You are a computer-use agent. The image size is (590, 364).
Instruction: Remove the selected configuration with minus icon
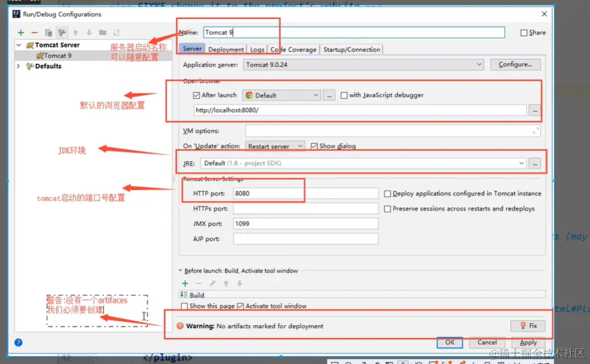pos(34,33)
